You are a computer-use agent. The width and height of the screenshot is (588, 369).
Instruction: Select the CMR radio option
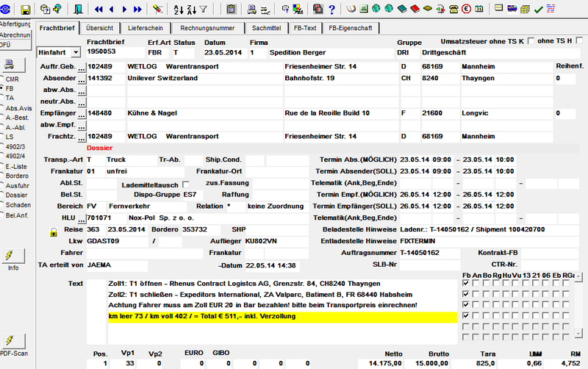coord(2,79)
